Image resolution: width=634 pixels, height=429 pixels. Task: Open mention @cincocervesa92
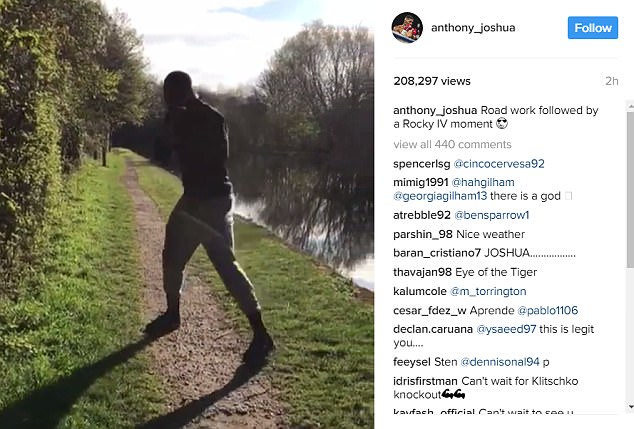tap(499, 164)
